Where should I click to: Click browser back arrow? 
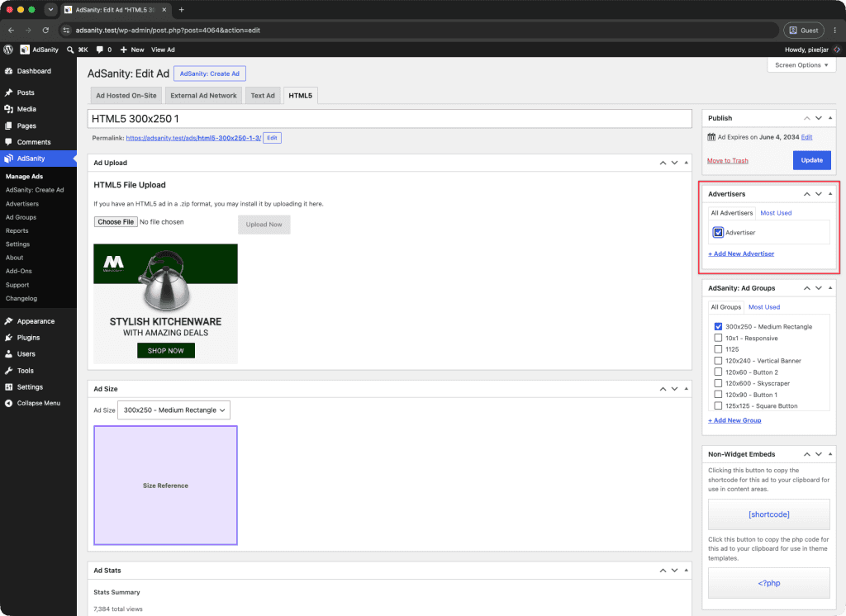tap(12, 31)
